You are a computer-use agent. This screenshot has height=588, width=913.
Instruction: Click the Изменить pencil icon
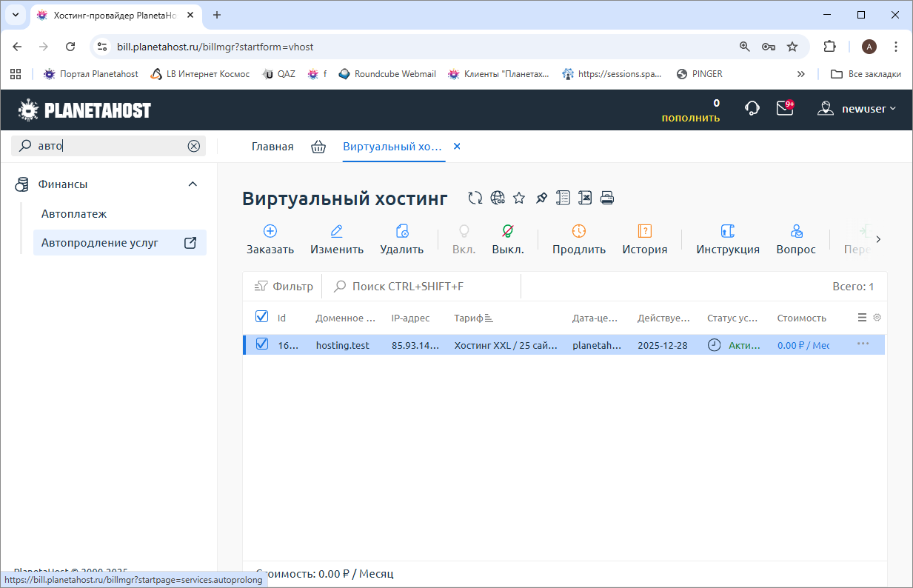pyautogui.click(x=337, y=231)
